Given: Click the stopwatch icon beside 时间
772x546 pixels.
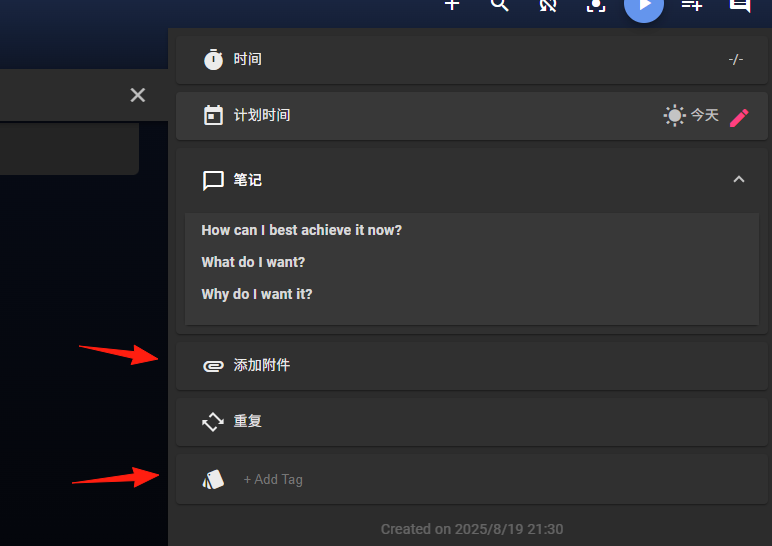Looking at the screenshot, I should [x=213, y=60].
